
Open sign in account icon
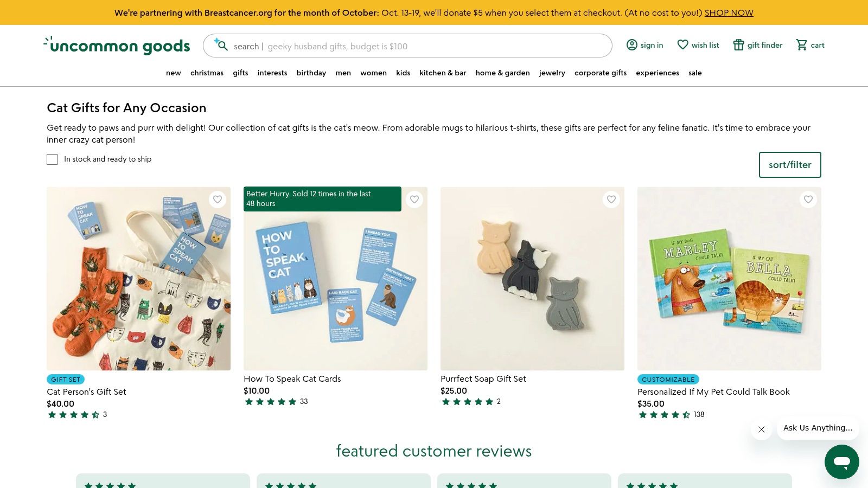coord(631,45)
